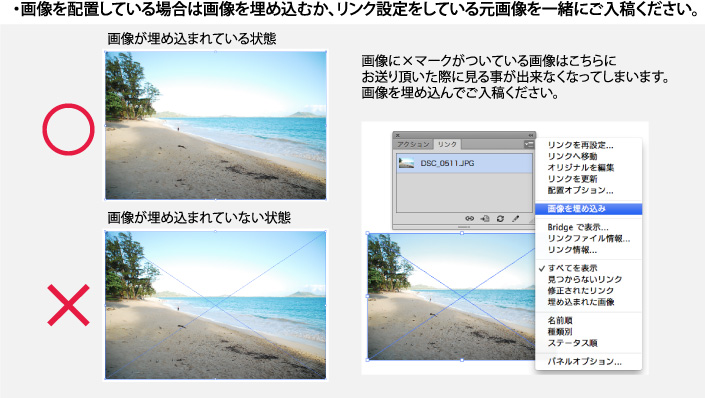705x398 pixels.
Task: Choose ステータス順 sort option
Action: coord(572,343)
